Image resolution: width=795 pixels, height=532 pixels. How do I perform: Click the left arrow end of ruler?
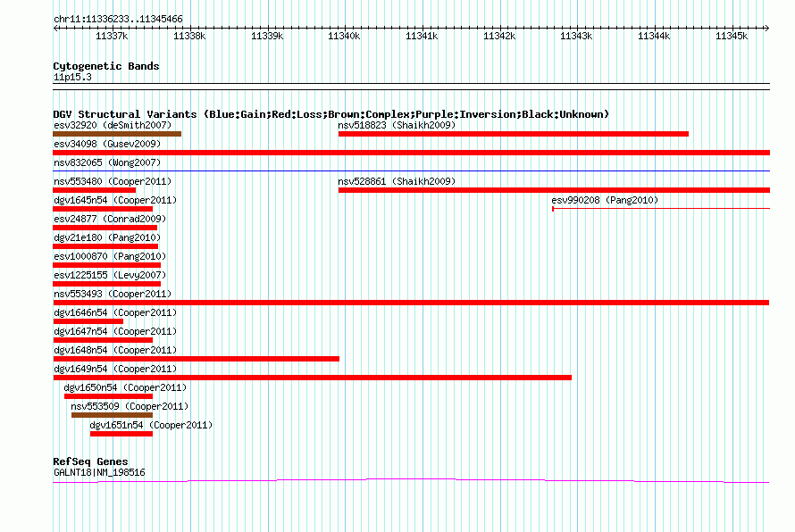click(55, 28)
